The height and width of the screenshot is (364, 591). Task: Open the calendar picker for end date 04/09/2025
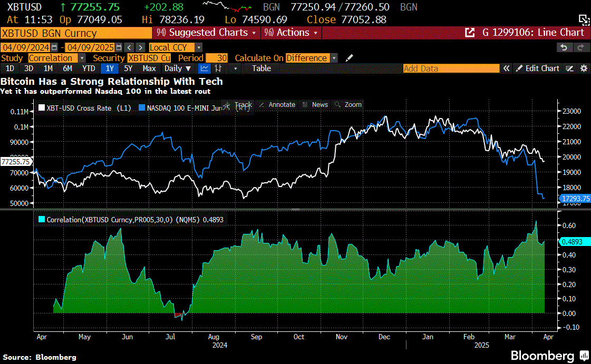point(119,47)
